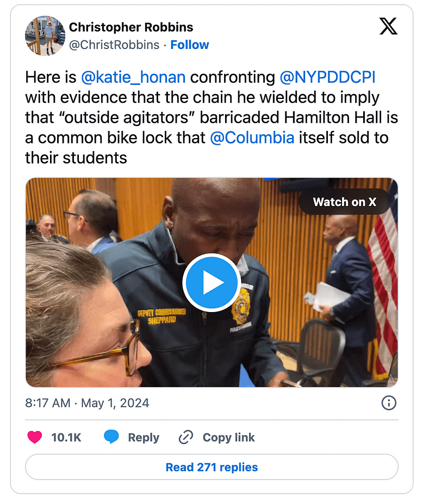The image size is (435, 504).
Task: Like the tweet with heart icon
Action: pyautogui.click(x=34, y=437)
